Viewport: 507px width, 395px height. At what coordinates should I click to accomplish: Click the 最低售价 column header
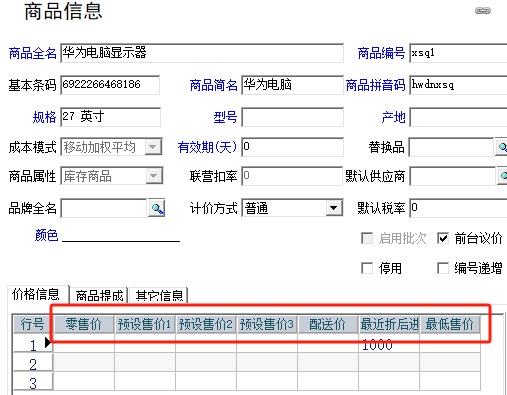pos(450,324)
